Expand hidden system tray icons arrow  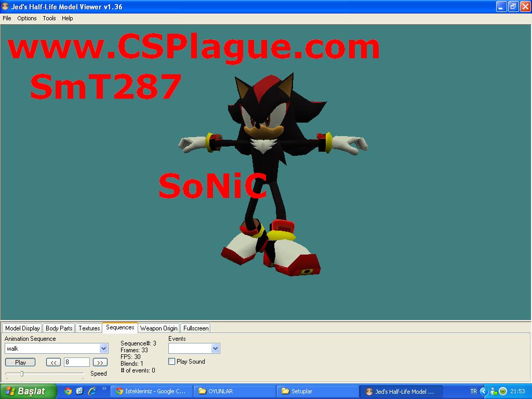point(483,391)
